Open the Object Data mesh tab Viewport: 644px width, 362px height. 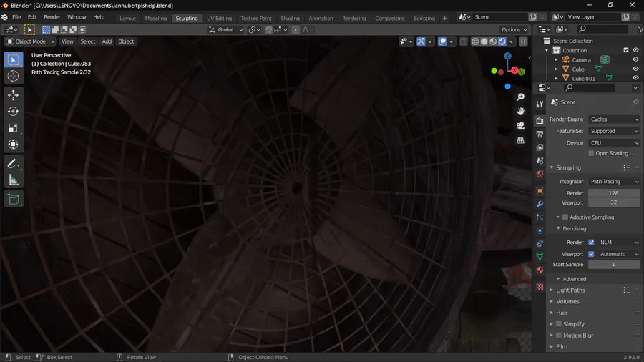point(540,257)
